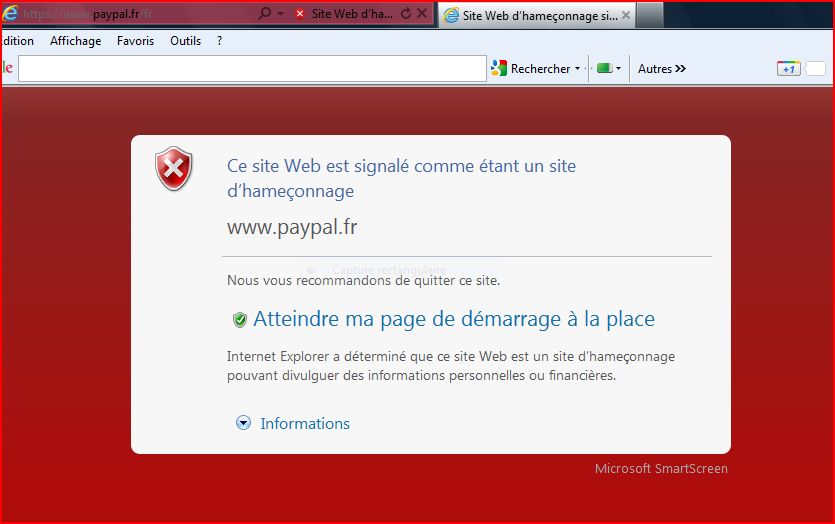Click the green Google toolbar icon
The image size is (835, 524).
pyautogui.click(x=604, y=68)
